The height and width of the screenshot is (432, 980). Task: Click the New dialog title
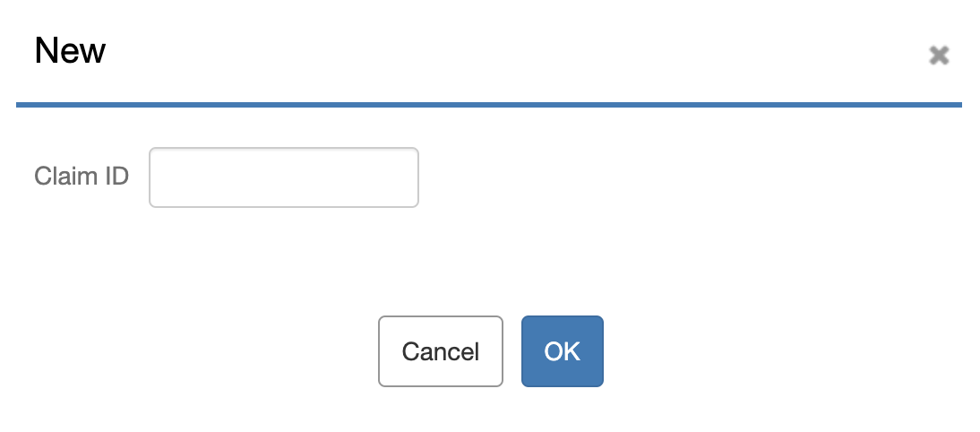(x=70, y=51)
